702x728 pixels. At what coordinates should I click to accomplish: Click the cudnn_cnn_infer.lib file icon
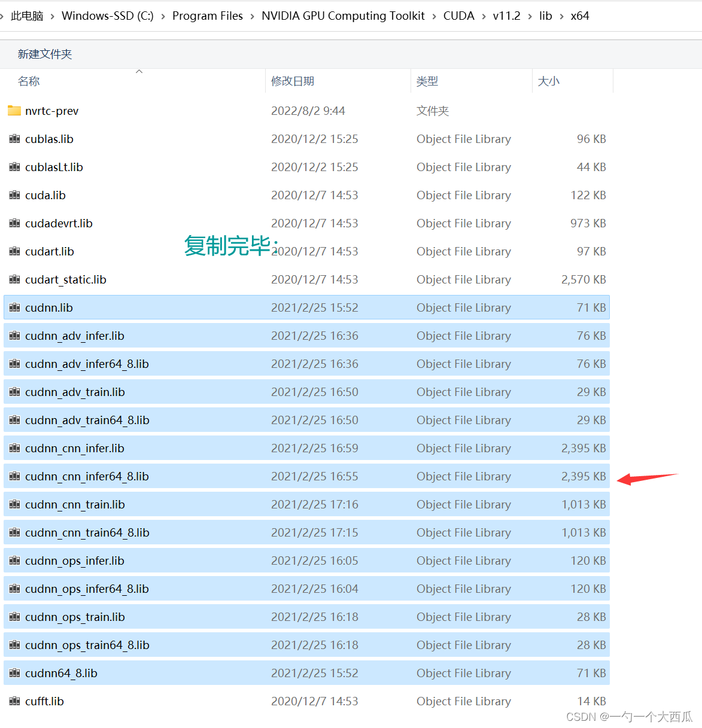[x=15, y=448]
